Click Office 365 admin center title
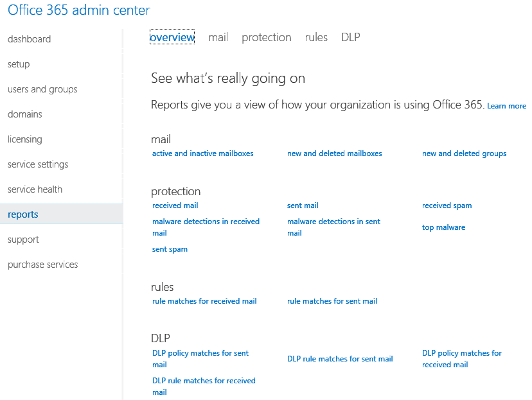Screen dimensions: 532x400 (78, 10)
